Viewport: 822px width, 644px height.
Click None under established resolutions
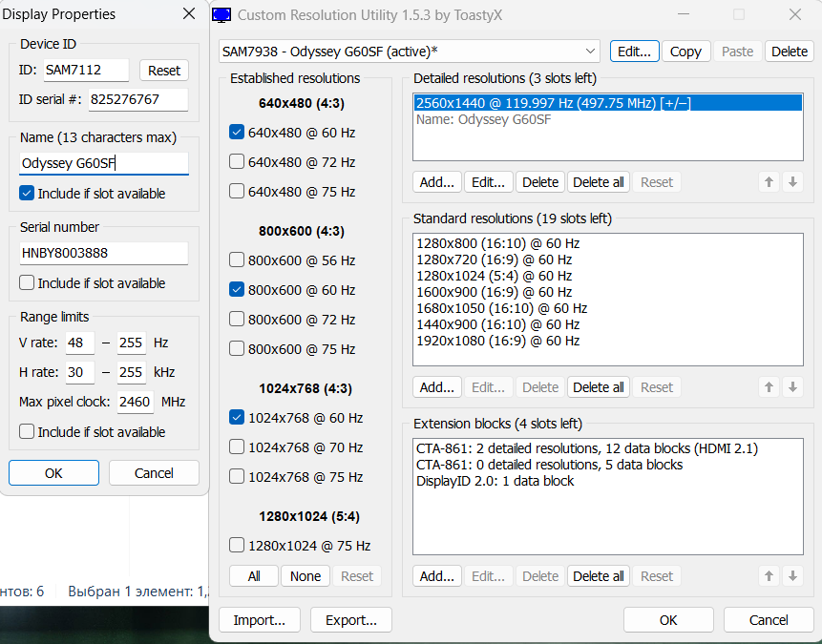tap(306, 576)
